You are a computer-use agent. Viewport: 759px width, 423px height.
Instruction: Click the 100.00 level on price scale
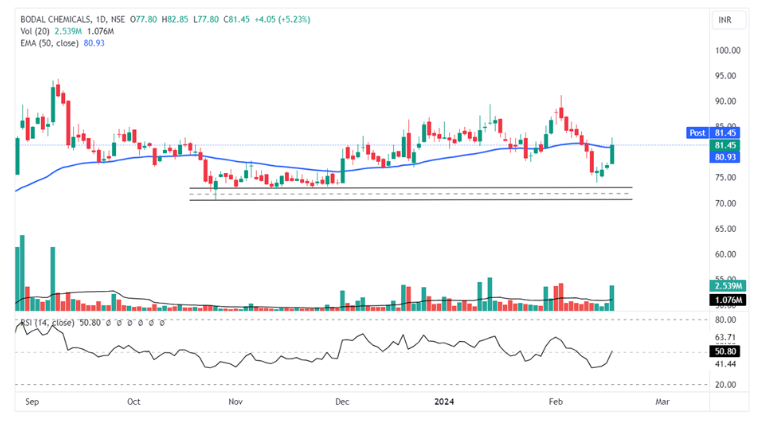click(x=726, y=50)
